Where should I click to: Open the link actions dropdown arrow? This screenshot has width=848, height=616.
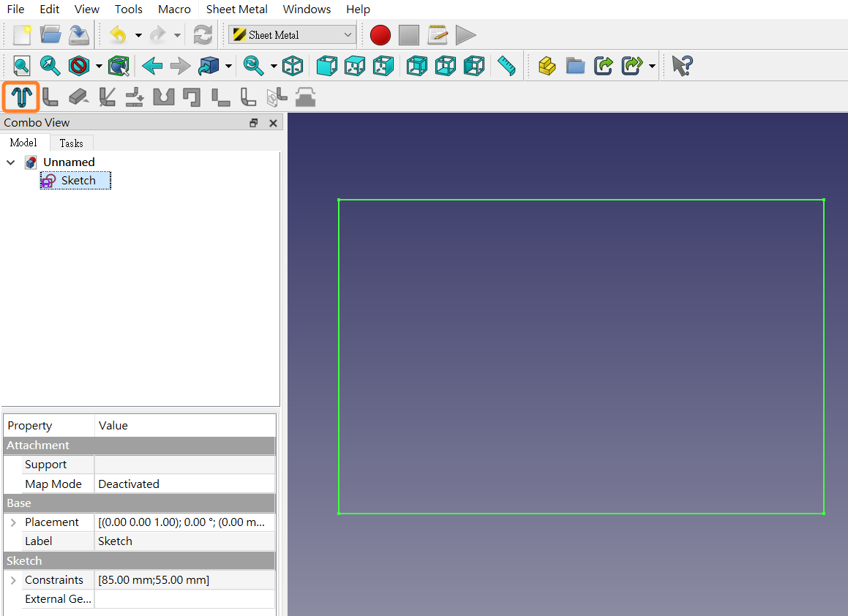click(652, 67)
